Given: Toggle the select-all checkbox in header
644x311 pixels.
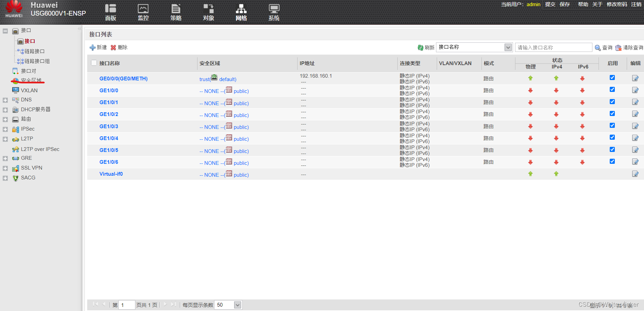Looking at the screenshot, I should (x=94, y=63).
